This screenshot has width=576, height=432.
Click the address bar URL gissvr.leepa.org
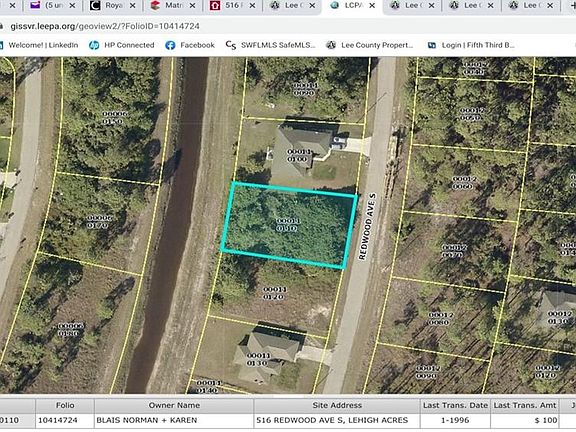(x=105, y=26)
